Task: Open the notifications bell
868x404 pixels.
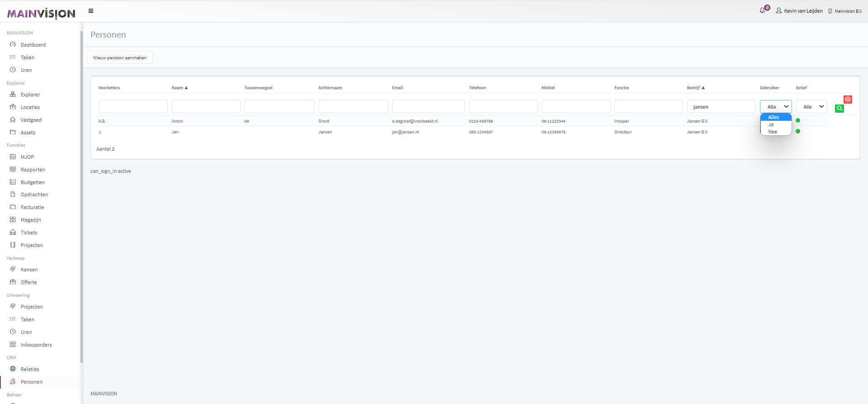Action: pyautogui.click(x=763, y=10)
